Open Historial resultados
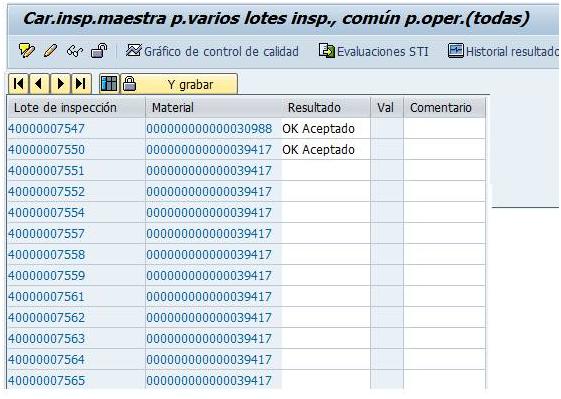561x399 pixels. [503, 51]
